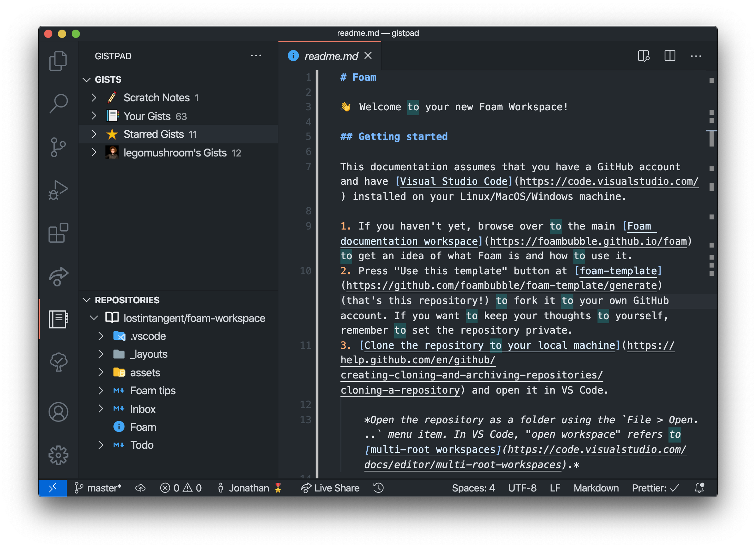
Task: Open the Live Share activity bar view
Action: pos(58,276)
